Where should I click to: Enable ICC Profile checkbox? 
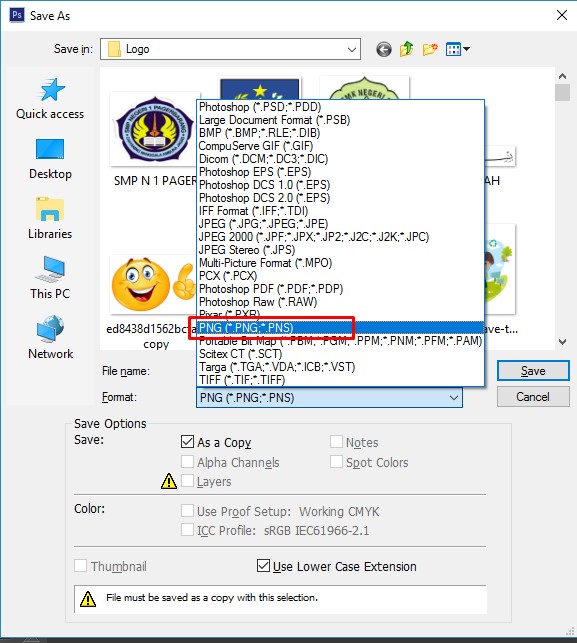click(x=187, y=529)
